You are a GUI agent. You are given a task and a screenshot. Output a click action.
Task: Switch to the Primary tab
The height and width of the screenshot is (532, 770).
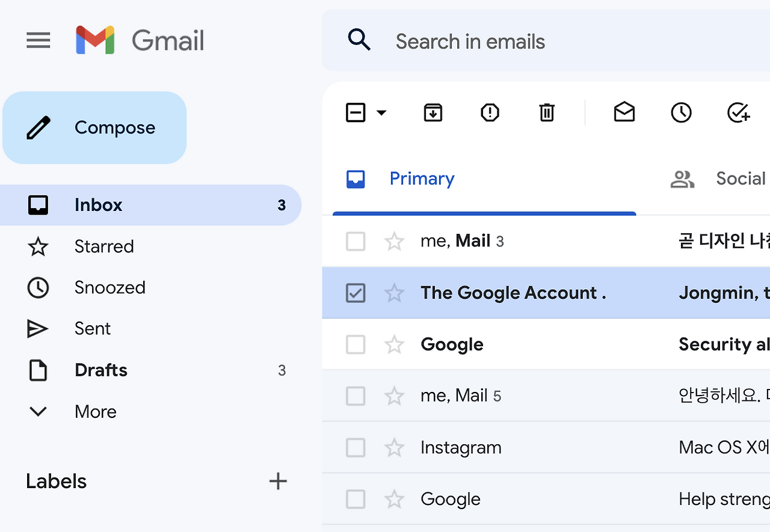[x=484, y=179]
